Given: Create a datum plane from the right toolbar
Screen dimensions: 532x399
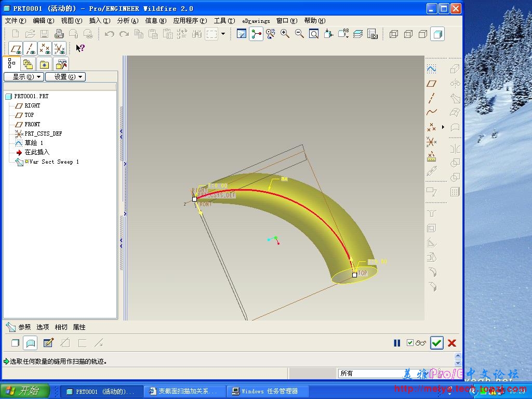Looking at the screenshot, I should click(432, 84).
